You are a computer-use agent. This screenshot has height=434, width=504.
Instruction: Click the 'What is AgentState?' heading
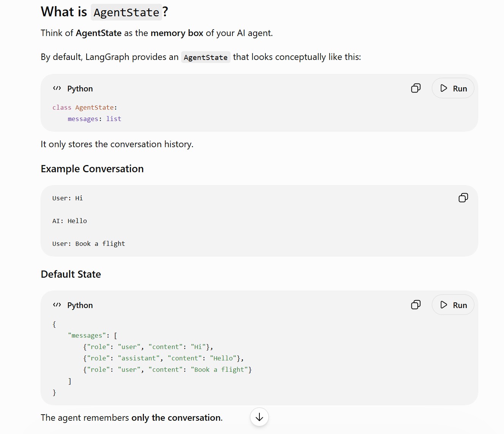coord(104,12)
